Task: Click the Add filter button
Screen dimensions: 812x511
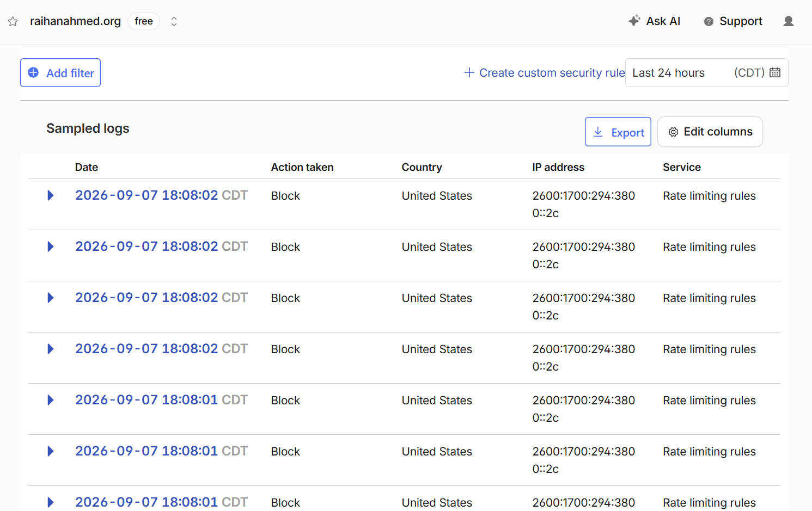Action: (60, 73)
